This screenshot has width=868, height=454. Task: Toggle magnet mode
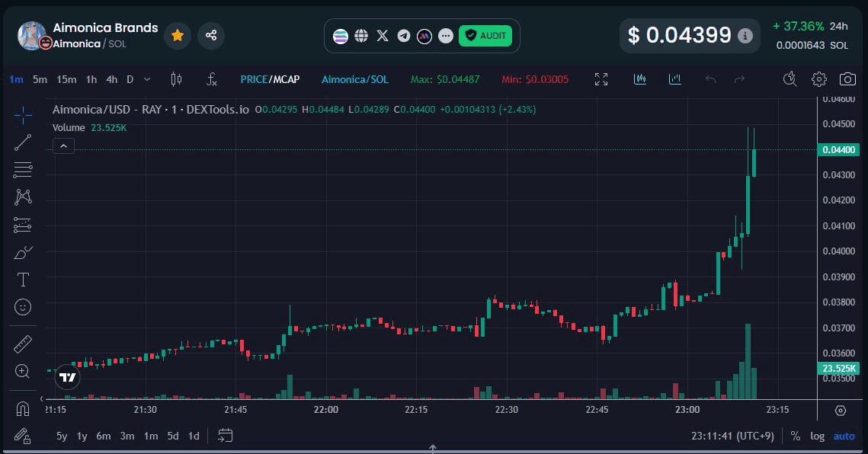(x=23, y=408)
